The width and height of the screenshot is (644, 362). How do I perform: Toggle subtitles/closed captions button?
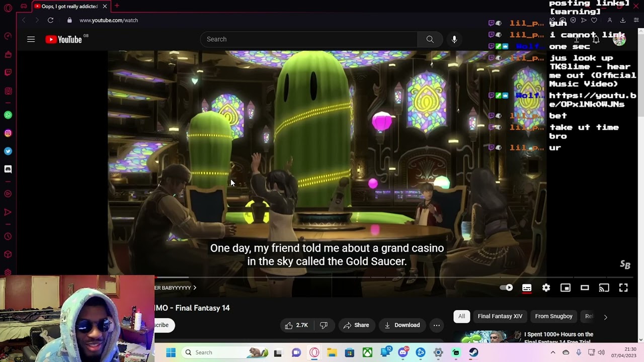527,288
